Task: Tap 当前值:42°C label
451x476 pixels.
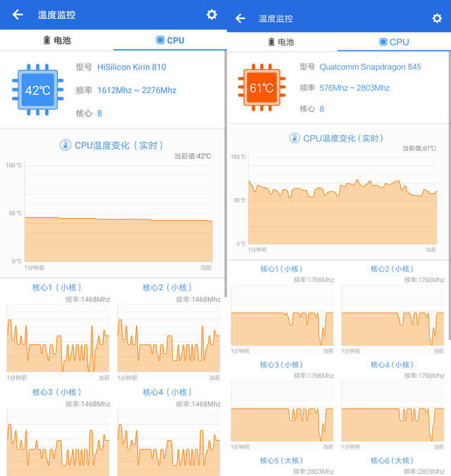Action: click(192, 156)
